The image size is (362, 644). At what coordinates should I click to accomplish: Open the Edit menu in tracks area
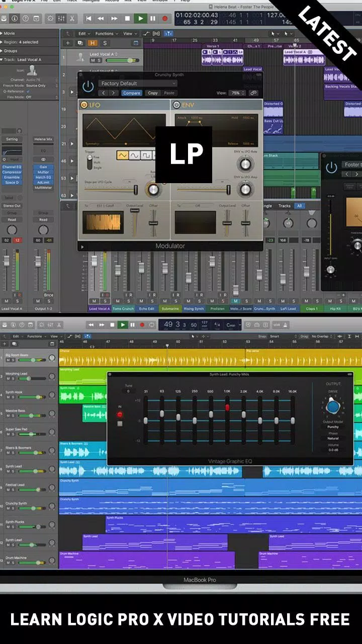tap(83, 33)
